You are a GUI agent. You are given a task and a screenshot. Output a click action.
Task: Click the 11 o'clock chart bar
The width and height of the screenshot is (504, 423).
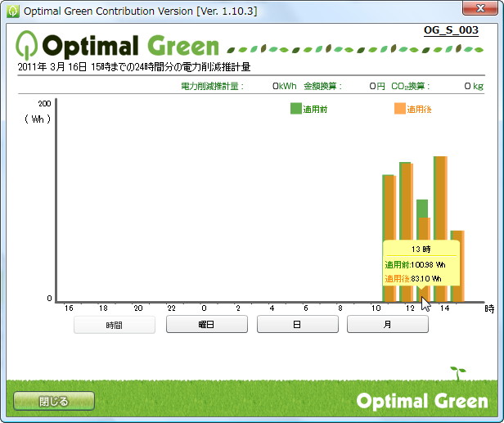click(389, 207)
